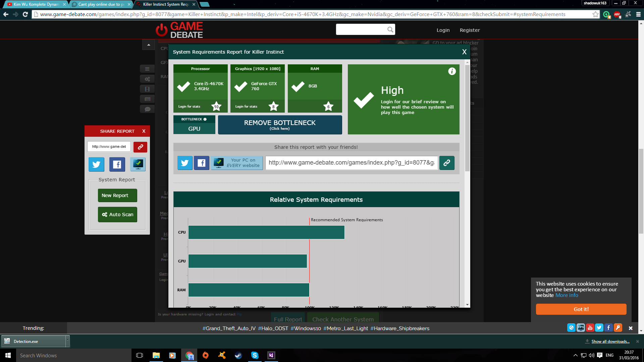Click Auto Scan button

point(117,215)
